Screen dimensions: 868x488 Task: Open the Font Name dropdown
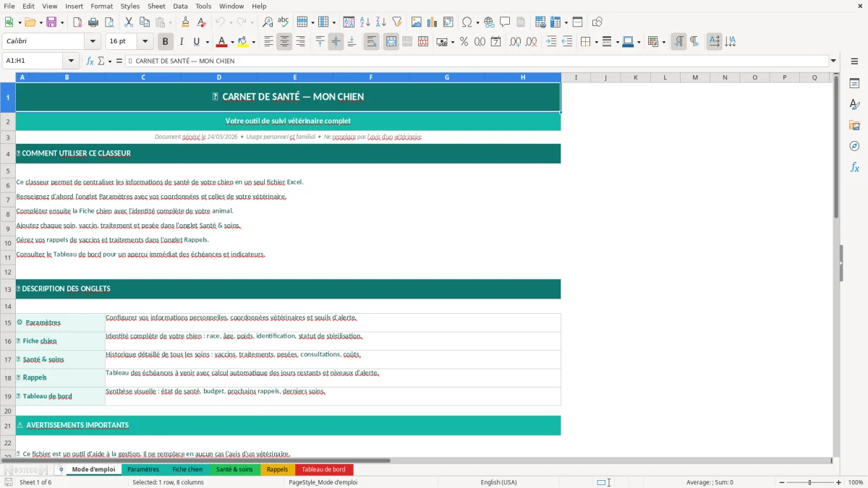click(x=92, y=41)
